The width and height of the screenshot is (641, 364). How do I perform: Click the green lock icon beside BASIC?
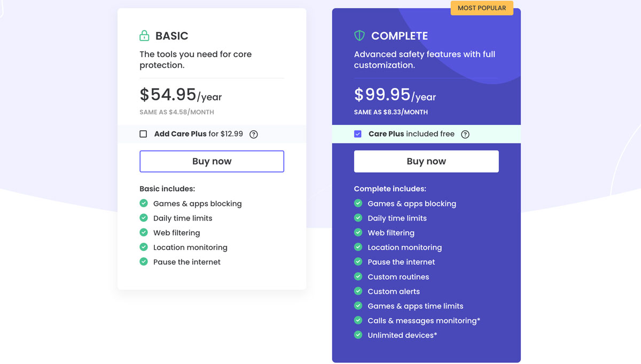(x=144, y=35)
